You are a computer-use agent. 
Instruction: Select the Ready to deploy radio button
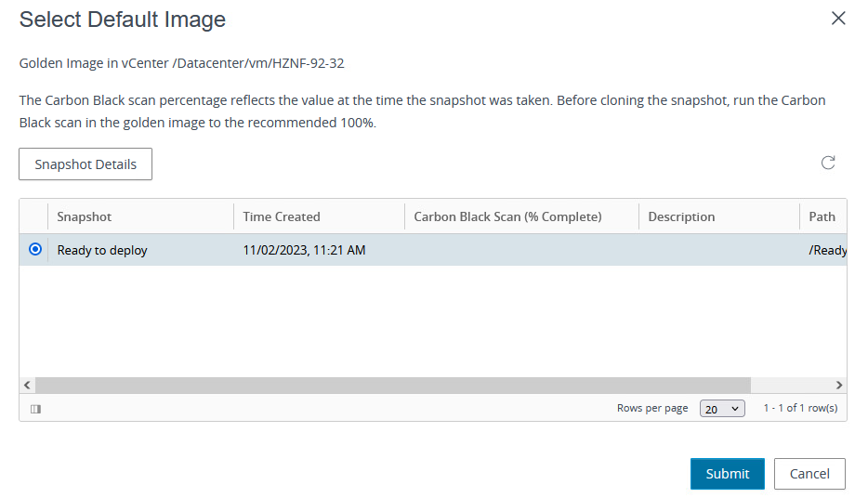click(35, 249)
